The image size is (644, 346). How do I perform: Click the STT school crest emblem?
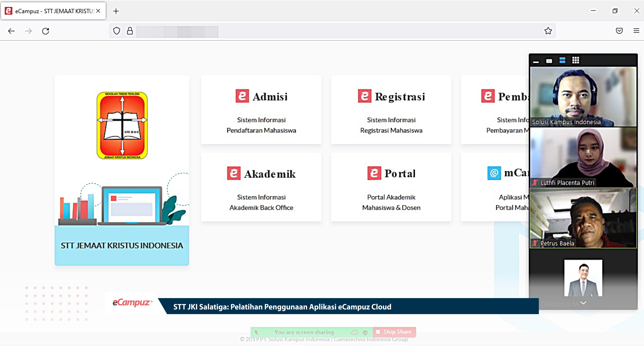click(122, 126)
